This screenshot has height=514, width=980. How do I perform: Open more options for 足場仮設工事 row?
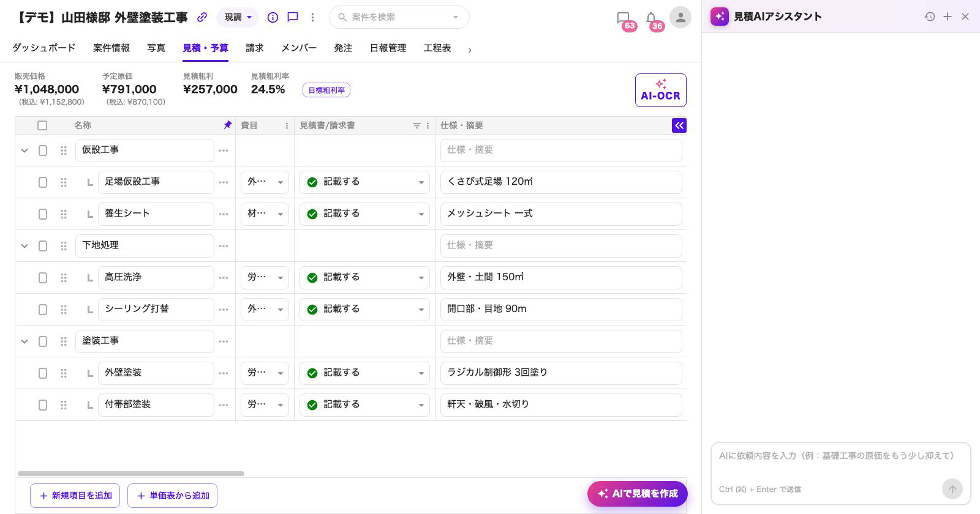click(224, 182)
